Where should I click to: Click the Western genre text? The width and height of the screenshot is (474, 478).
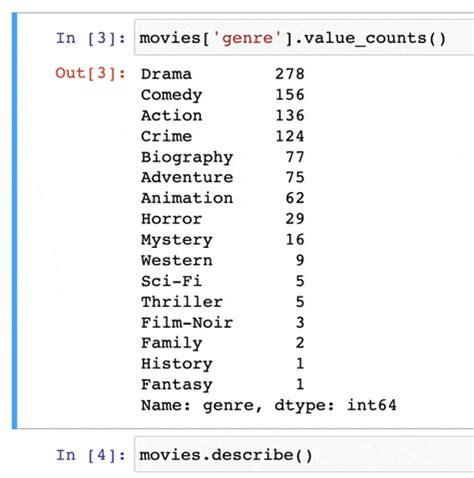point(176,260)
